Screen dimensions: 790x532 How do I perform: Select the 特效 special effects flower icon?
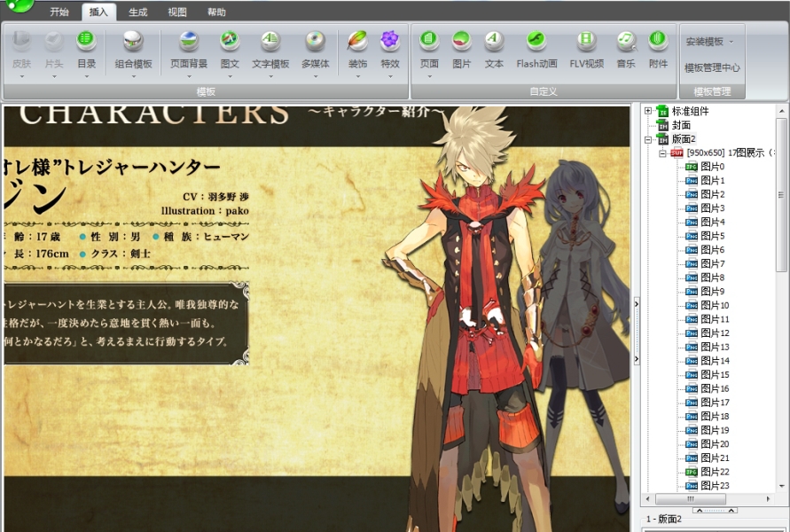click(390, 41)
